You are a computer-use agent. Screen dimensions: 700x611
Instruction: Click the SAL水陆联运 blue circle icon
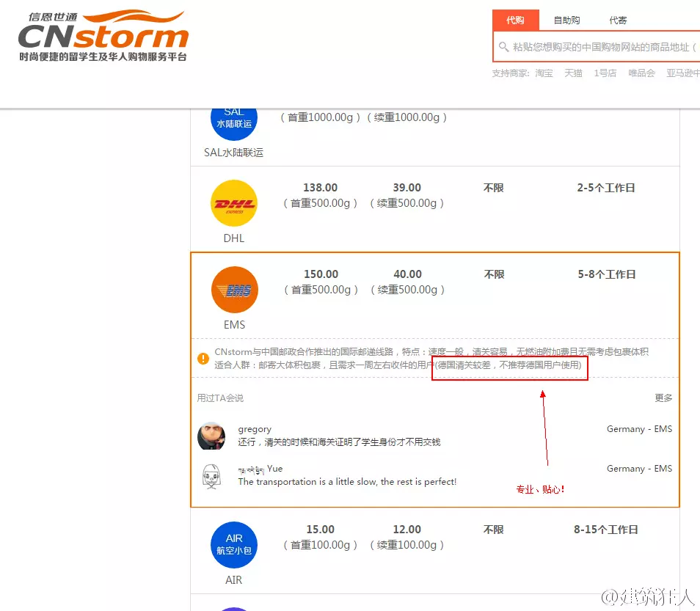pyautogui.click(x=234, y=124)
